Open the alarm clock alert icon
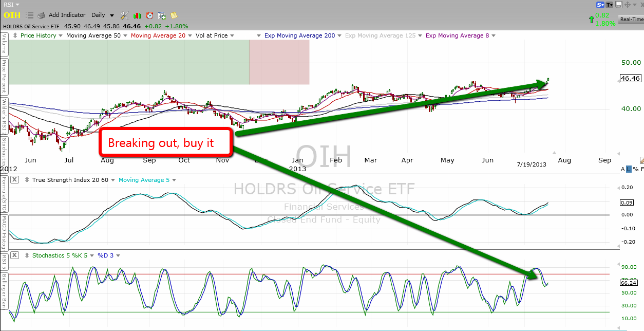644x331 pixels. tap(149, 15)
